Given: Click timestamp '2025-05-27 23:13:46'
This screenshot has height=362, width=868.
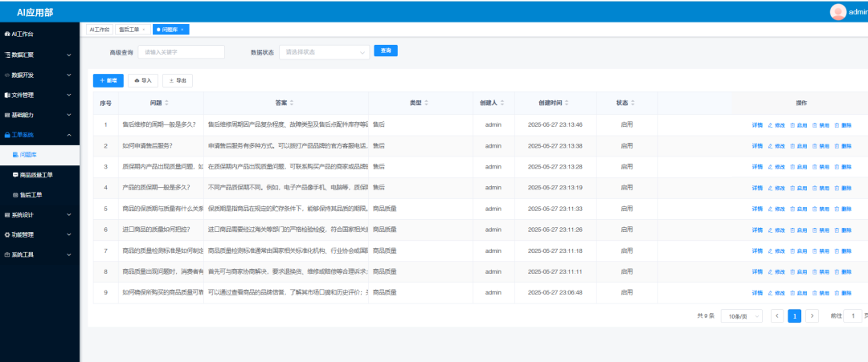Looking at the screenshot, I should [555, 125].
